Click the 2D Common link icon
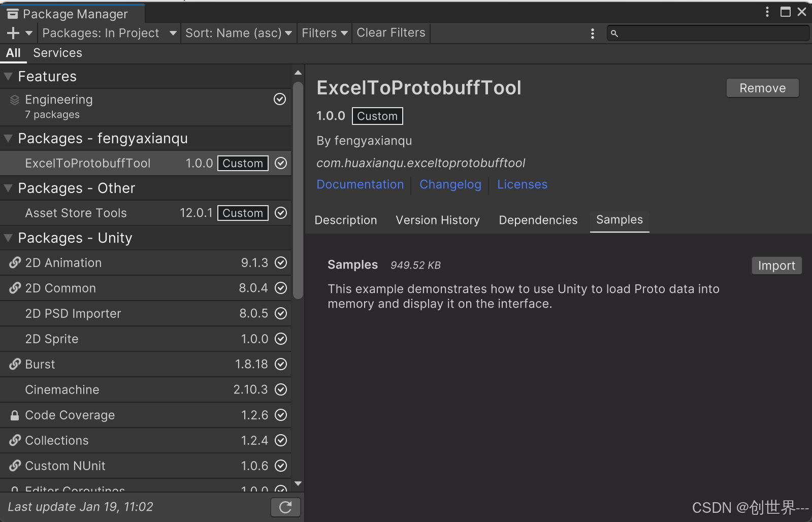Viewport: 812px width, 522px height. 15,288
